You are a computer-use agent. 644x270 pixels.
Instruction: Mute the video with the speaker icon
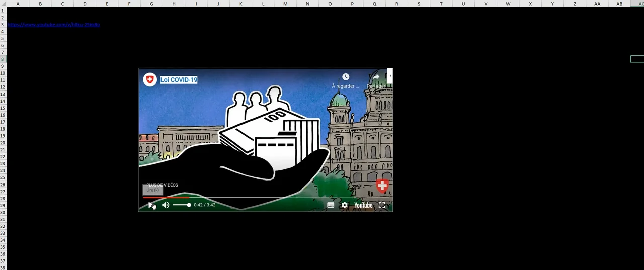point(166,205)
